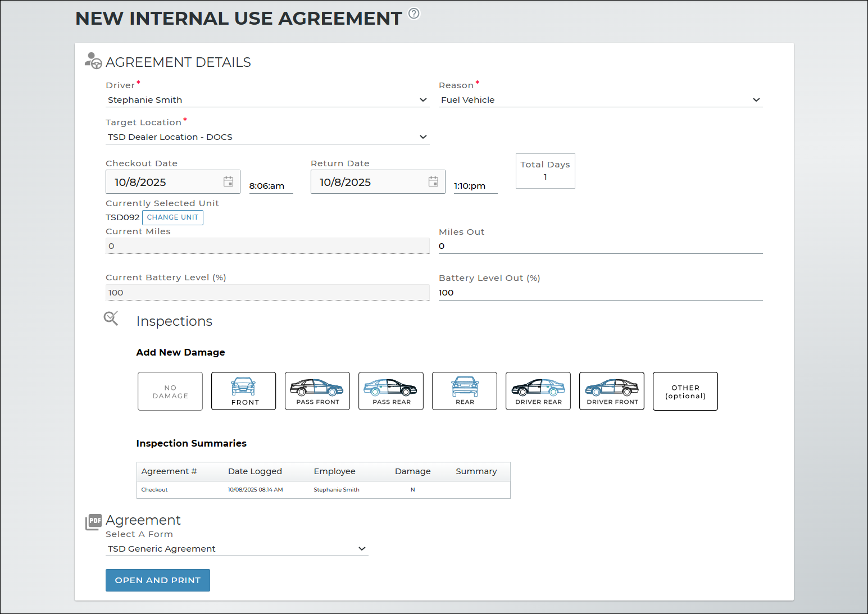This screenshot has width=868, height=614.
Task: Click the Miles Out input field
Action: click(600, 246)
